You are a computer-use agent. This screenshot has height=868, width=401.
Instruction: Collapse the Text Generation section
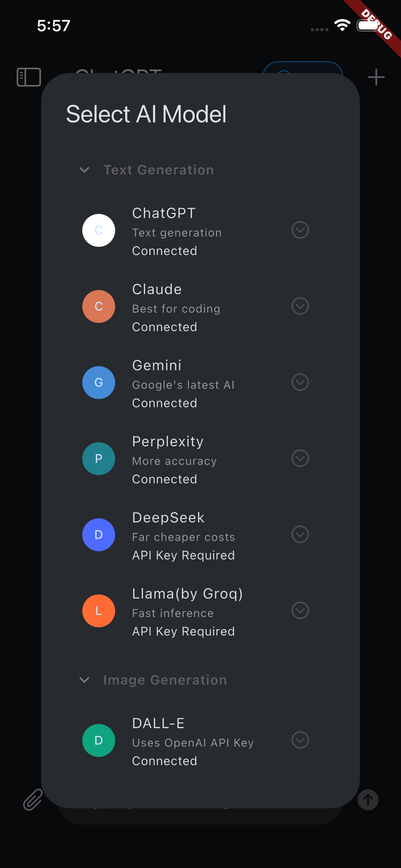pyautogui.click(x=84, y=170)
